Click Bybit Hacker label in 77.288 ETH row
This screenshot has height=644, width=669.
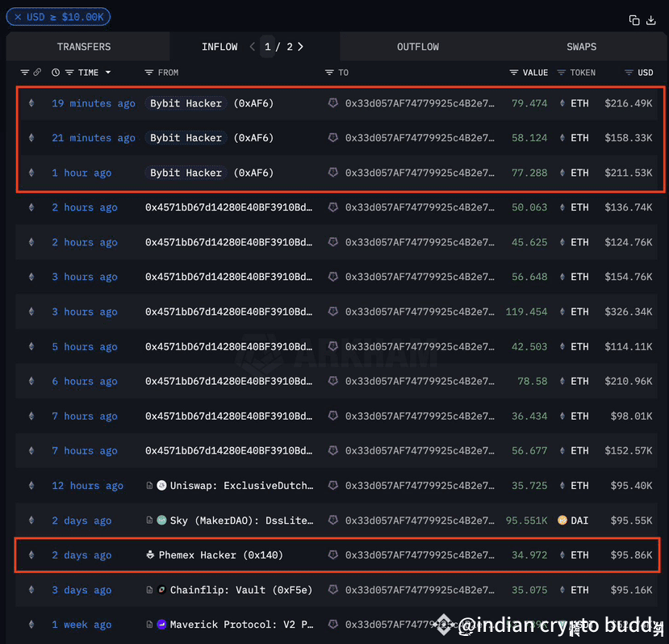[x=186, y=173]
